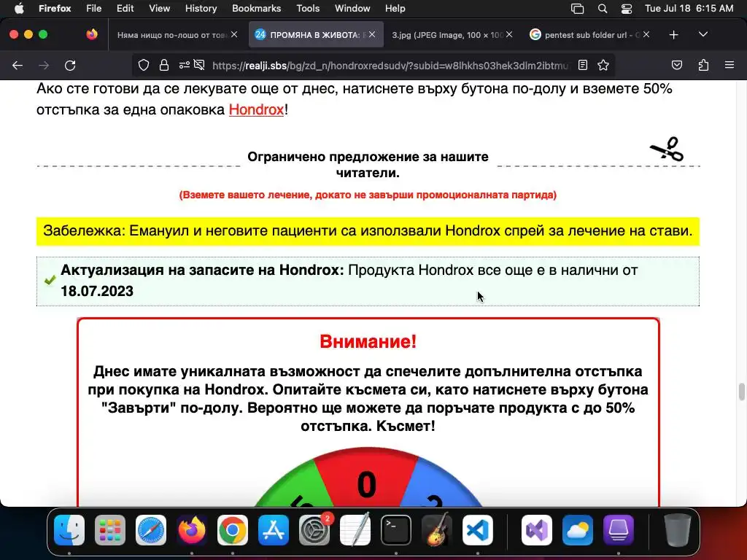Click the pinned Firefox view tab icon
Viewport: 747px width, 560px height.
pos(92,34)
